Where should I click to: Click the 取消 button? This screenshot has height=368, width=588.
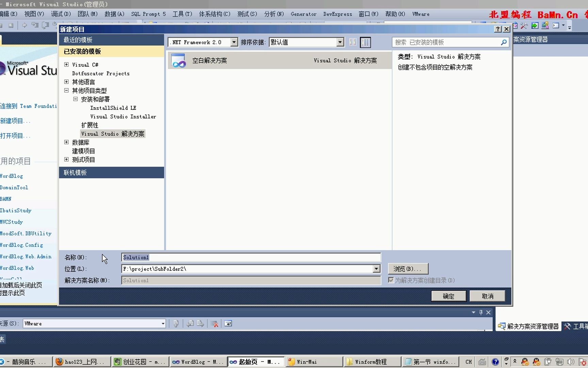(x=487, y=296)
